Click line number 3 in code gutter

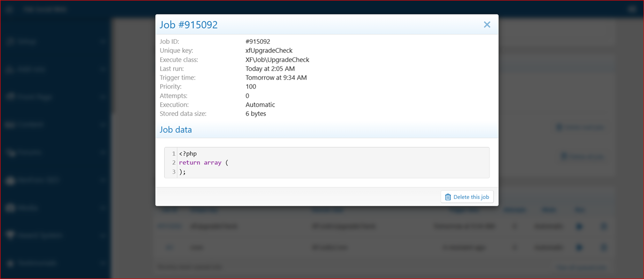[174, 172]
